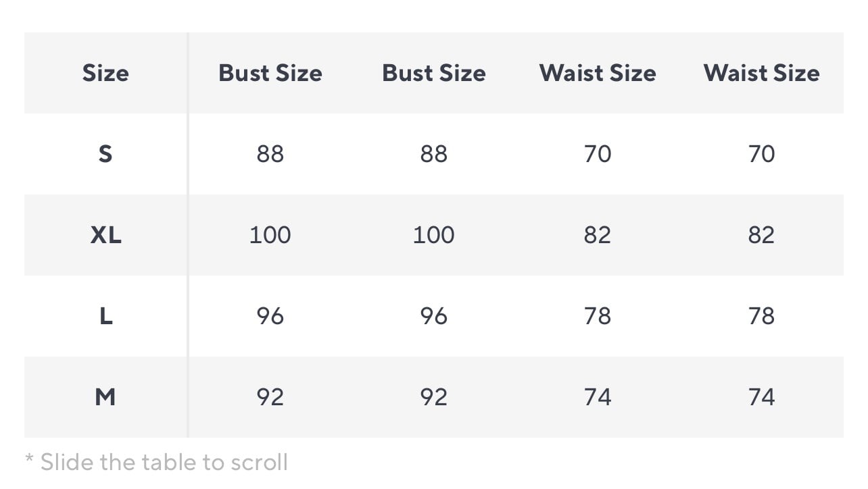This screenshot has width=868, height=489.
Task: Click the first 70 waist value for S
Action: tap(598, 154)
